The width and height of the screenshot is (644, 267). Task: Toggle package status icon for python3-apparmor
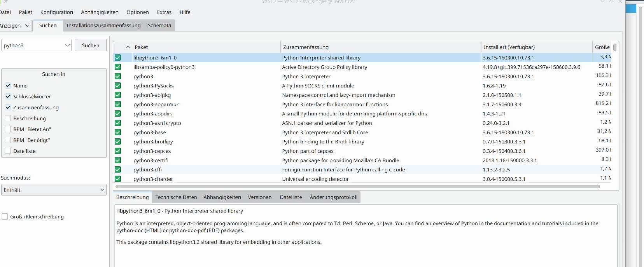point(118,104)
